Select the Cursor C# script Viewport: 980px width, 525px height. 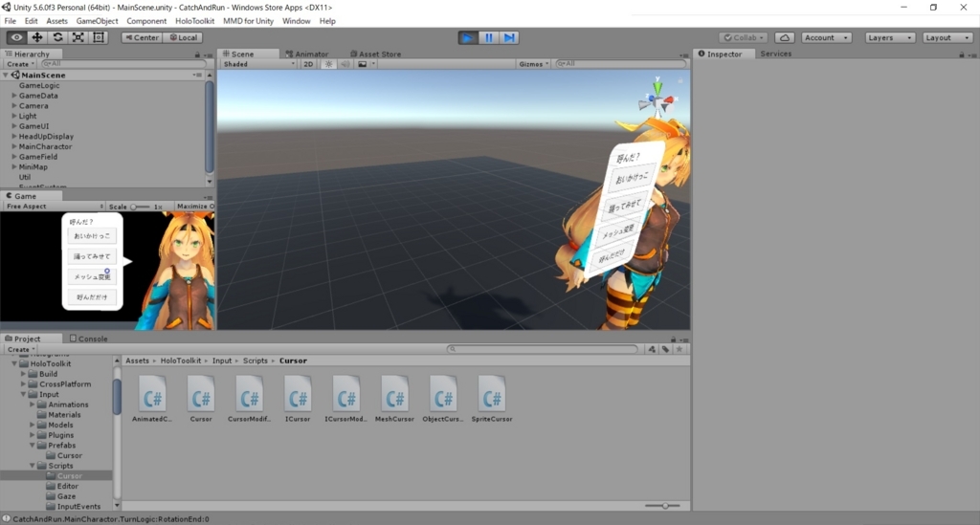point(201,399)
